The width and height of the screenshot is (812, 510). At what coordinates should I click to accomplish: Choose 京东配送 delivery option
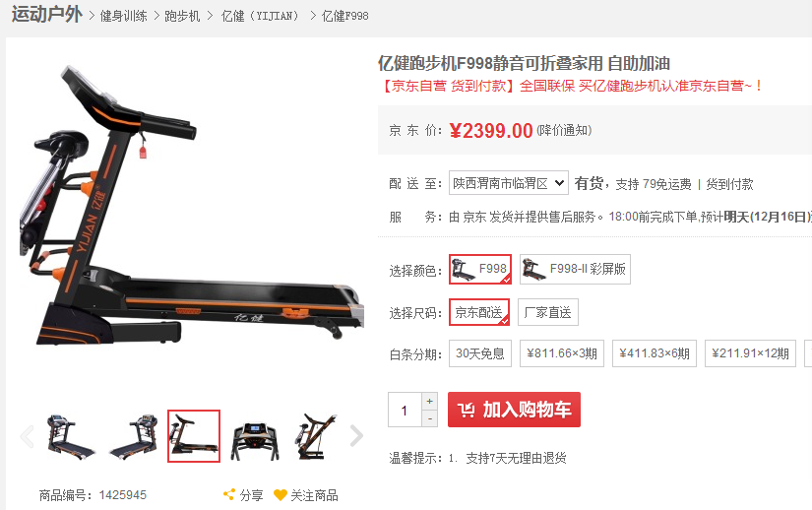(479, 312)
